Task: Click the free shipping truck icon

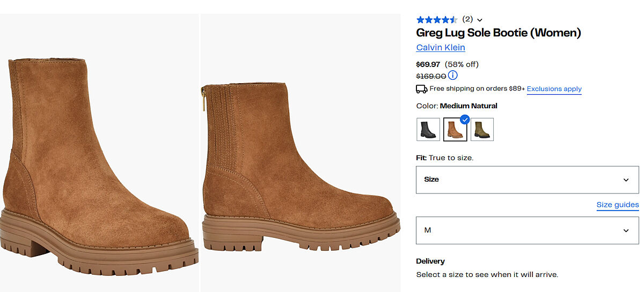Action: [422, 89]
